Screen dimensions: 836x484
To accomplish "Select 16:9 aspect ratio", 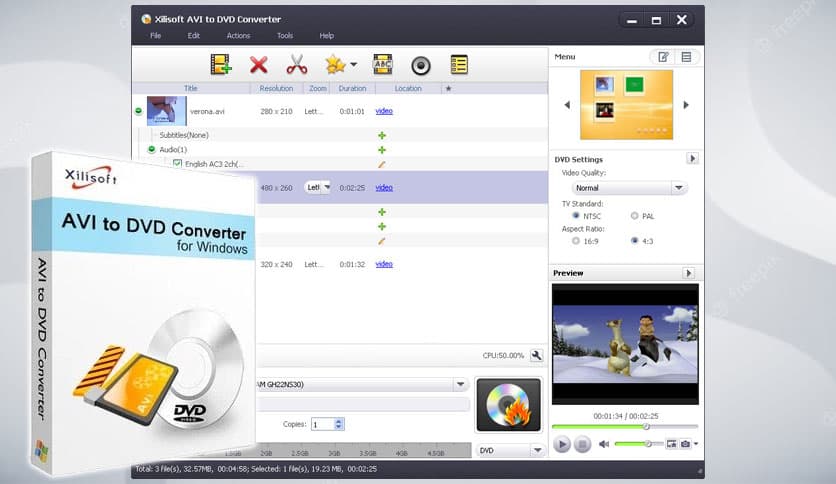I will click(x=576, y=241).
